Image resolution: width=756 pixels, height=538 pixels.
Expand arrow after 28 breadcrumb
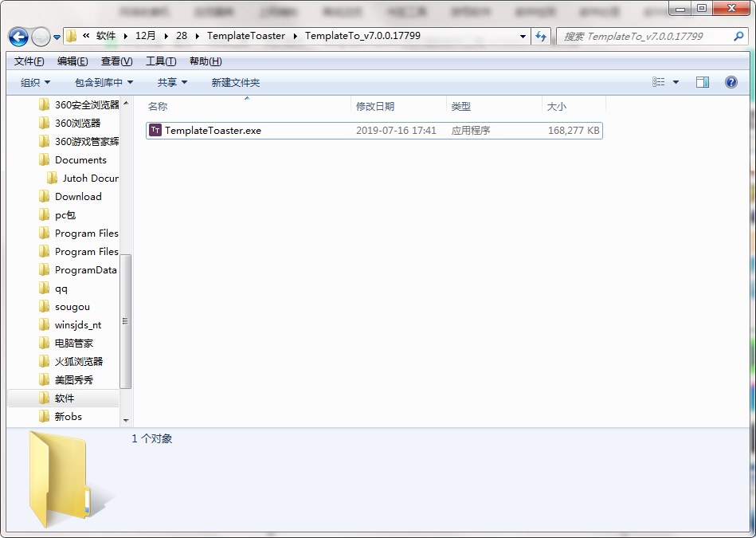coord(198,36)
